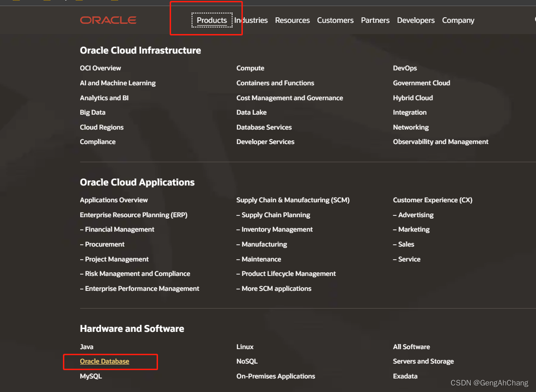
Task: View Cloud Regions
Action: 102,127
